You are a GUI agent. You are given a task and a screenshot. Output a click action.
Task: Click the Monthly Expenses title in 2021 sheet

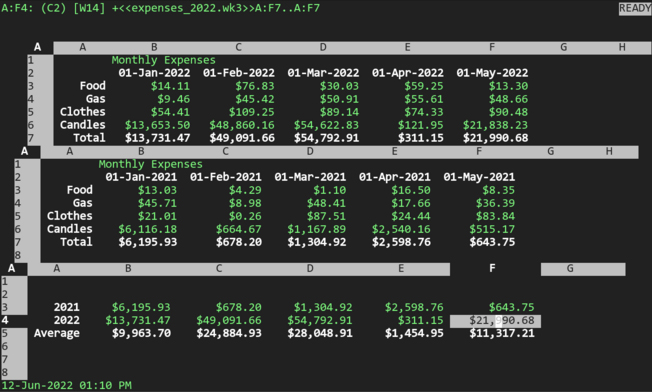point(151,164)
